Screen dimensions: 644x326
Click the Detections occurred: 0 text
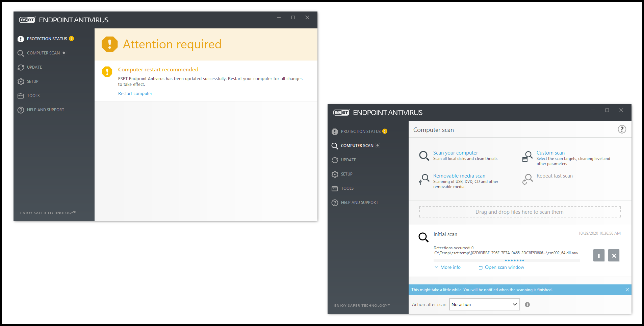[454, 248]
